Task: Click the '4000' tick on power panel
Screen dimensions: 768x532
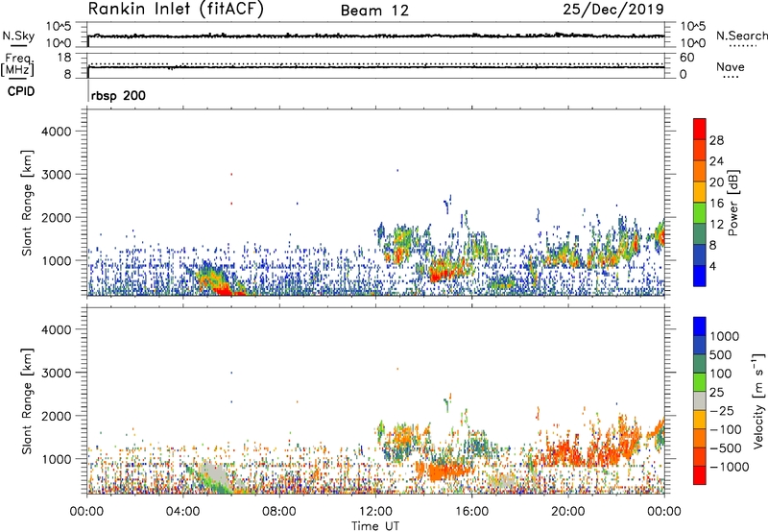Action: [56, 132]
